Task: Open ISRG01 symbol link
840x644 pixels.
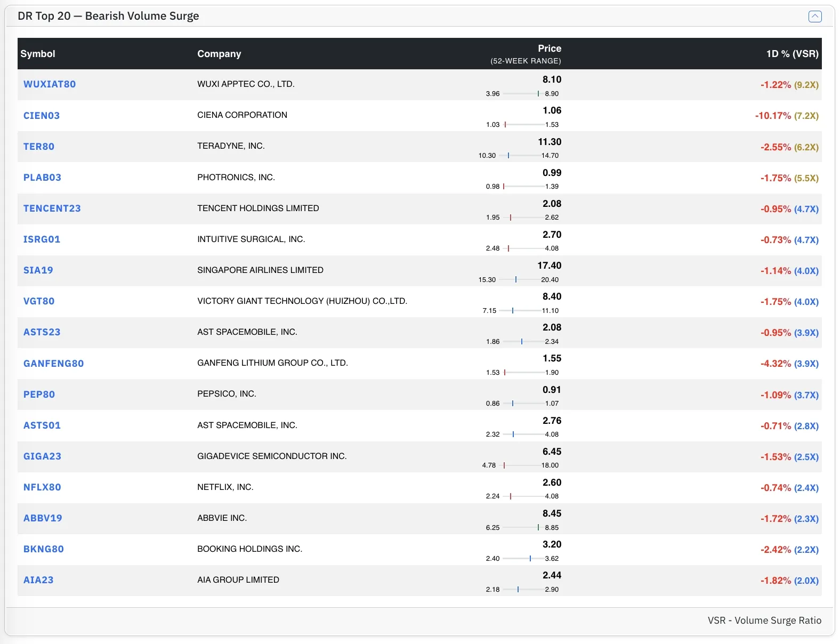Action: point(42,239)
